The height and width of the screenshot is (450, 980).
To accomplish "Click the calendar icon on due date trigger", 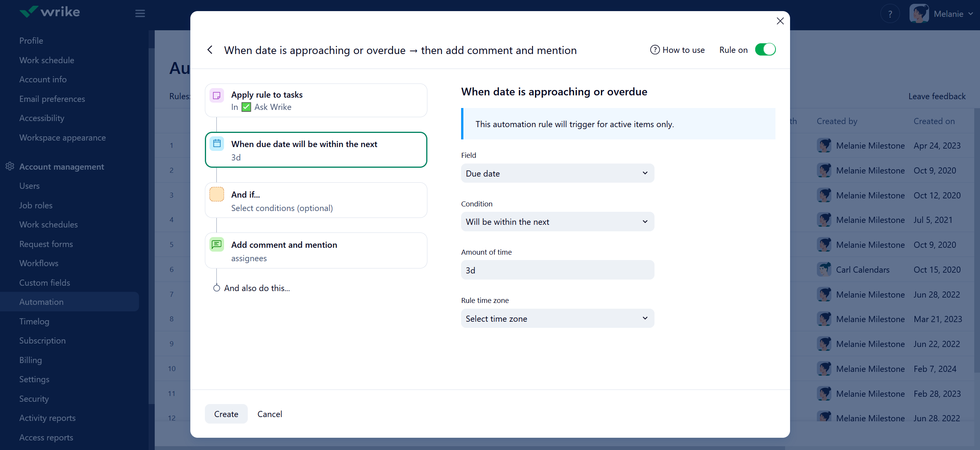I will point(217,144).
